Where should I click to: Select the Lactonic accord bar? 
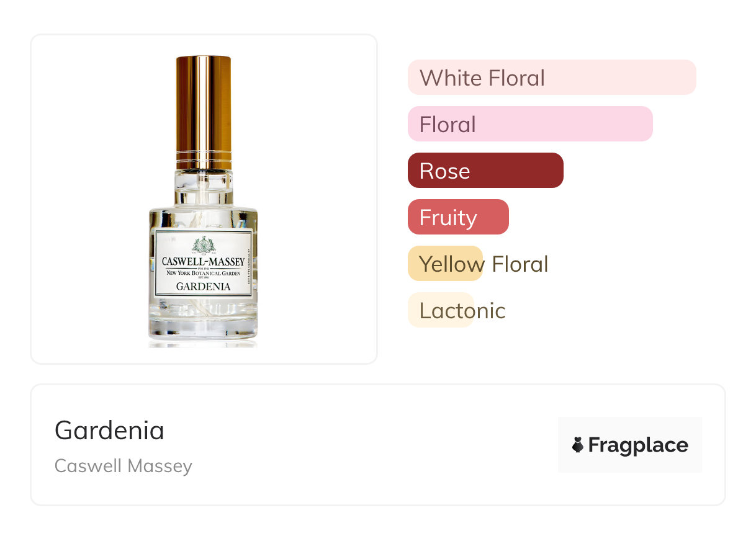point(440,310)
